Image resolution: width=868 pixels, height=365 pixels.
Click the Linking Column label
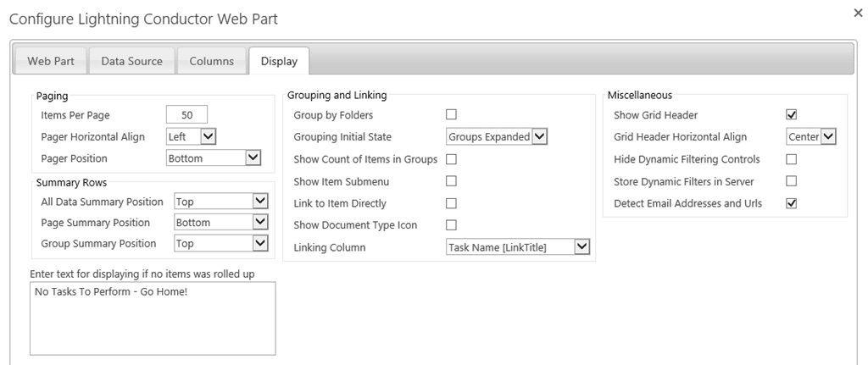tap(330, 247)
